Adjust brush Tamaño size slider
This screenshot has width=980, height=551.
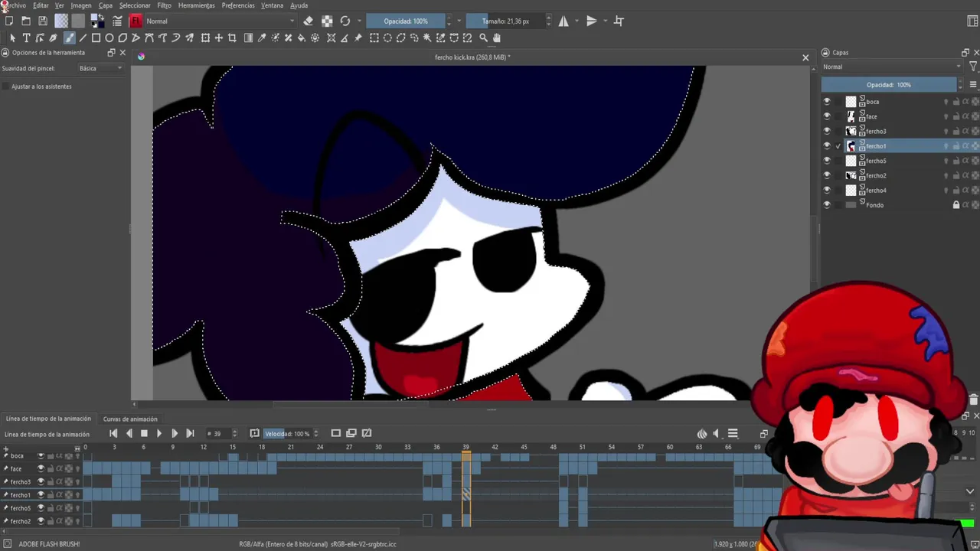(505, 21)
